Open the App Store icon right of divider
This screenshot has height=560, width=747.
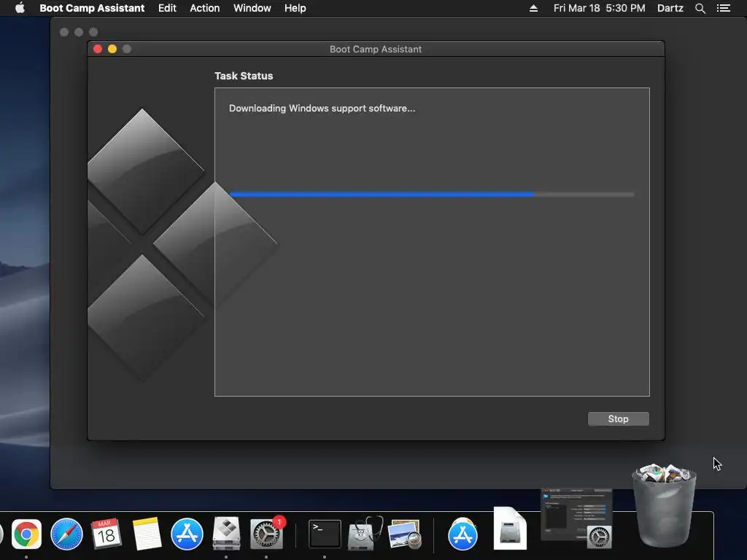[x=462, y=534]
